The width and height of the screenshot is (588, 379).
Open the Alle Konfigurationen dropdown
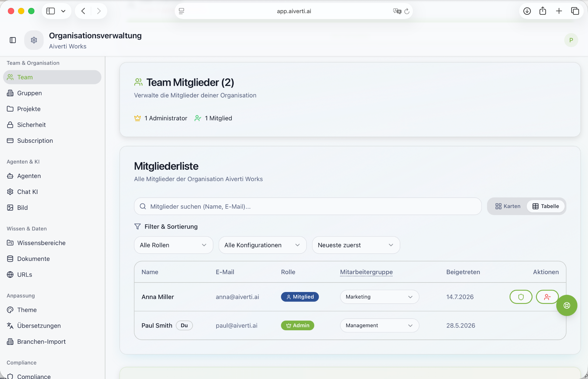point(262,245)
